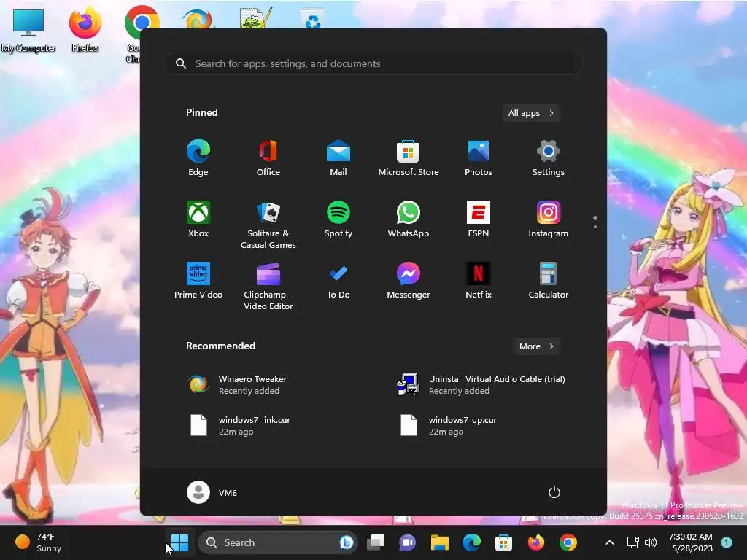
Task: Launch Prime Video
Action: point(198,281)
